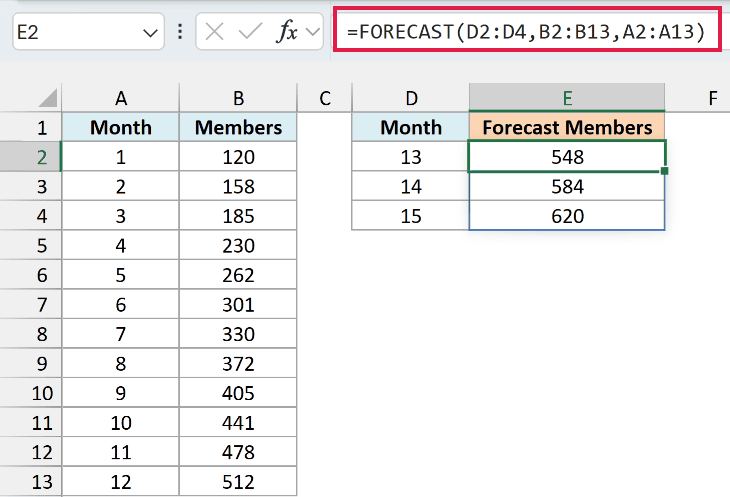Click the Select All corner triangle
The image size is (730, 497).
point(47,98)
